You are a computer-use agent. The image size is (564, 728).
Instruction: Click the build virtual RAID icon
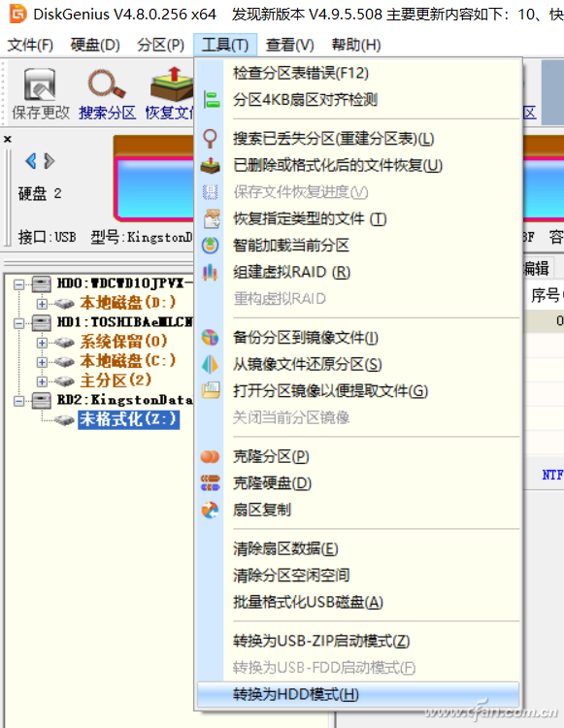point(211,272)
